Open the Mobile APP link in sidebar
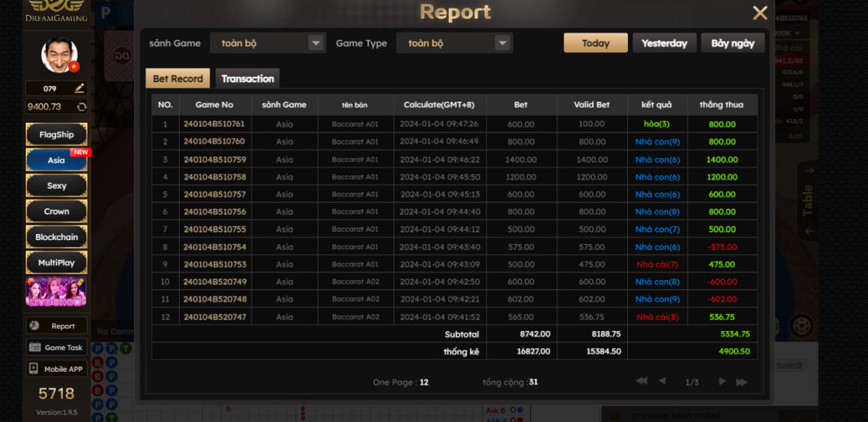 (56, 369)
